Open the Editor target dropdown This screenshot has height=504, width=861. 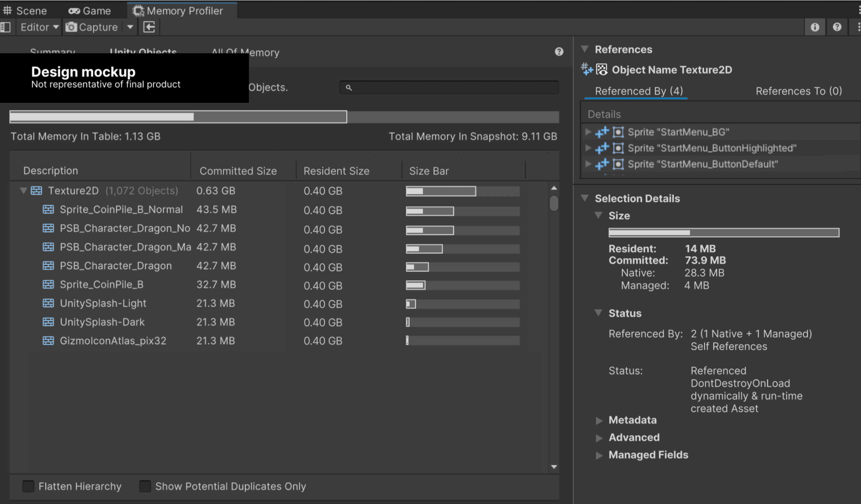click(38, 27)
